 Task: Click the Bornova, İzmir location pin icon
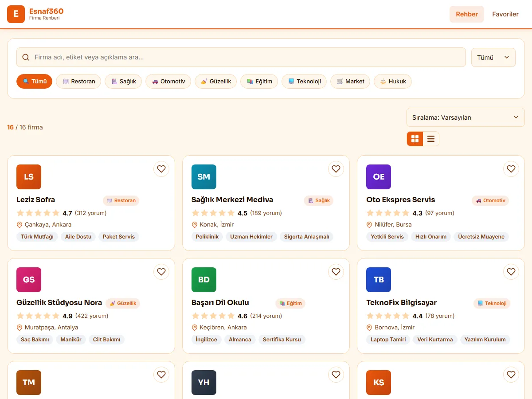[x=369, y=328]
